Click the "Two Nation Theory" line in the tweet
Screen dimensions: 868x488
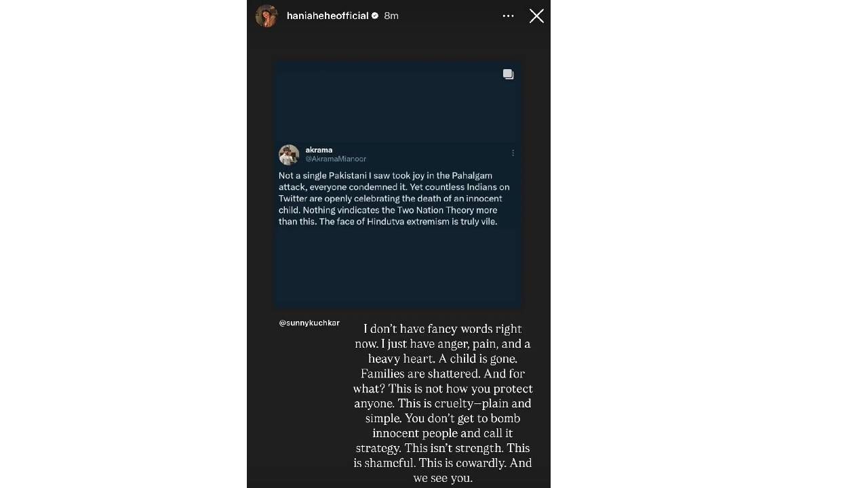click(393, 210)
